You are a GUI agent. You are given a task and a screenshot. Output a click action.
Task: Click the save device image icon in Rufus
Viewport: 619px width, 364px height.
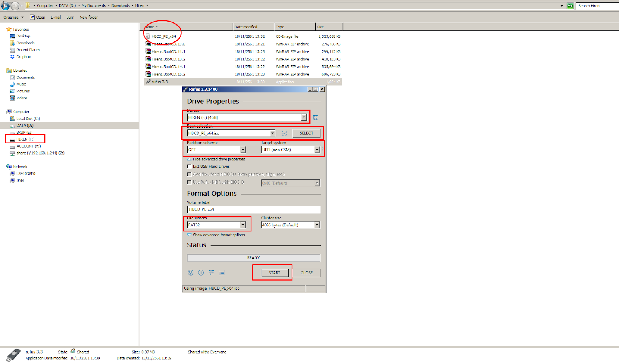click(x=316, y=117)
